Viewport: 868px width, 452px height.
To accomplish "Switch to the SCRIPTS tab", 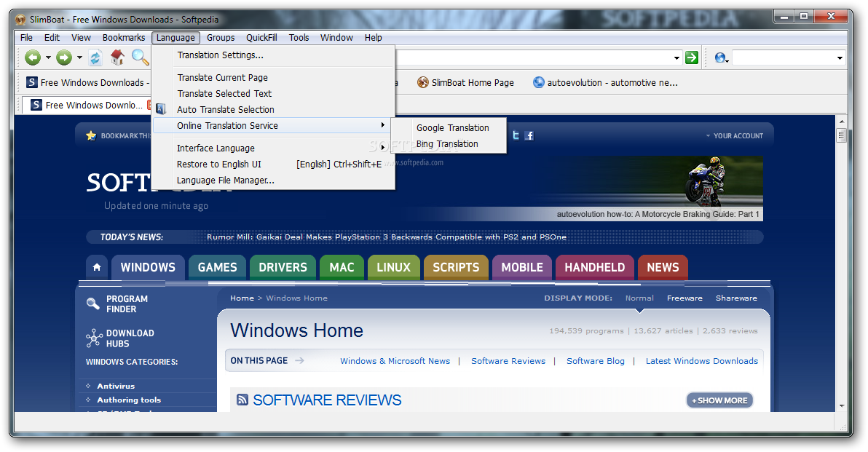I will (x=456, y=267).
